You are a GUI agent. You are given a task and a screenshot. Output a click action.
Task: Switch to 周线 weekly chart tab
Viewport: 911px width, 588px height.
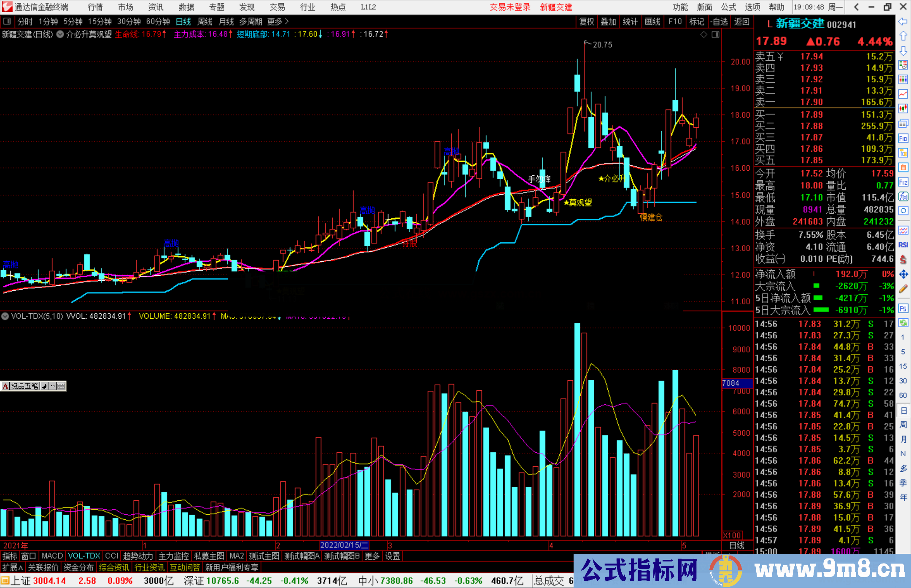click(x=205, y=21)
